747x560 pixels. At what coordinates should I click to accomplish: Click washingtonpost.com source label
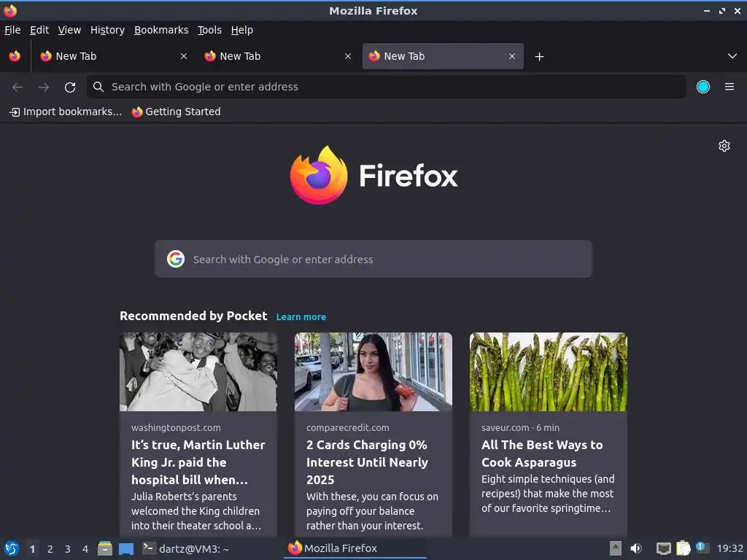click(176, 427)
